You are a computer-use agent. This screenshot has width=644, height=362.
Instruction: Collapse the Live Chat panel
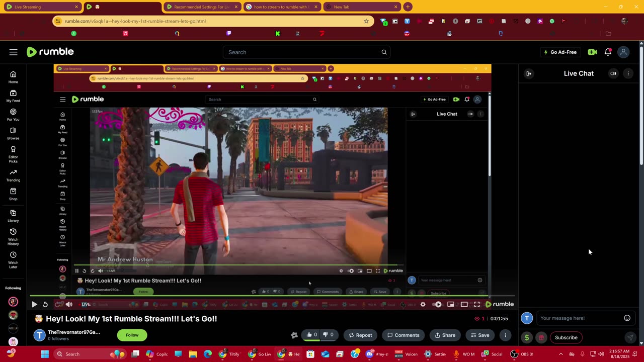click(x=529, y=73)
